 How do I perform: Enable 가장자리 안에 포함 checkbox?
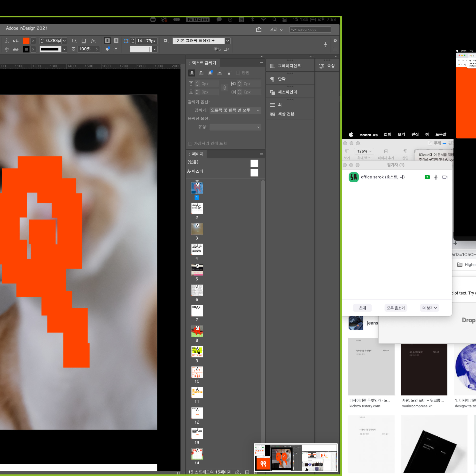(x=190, y=143)
